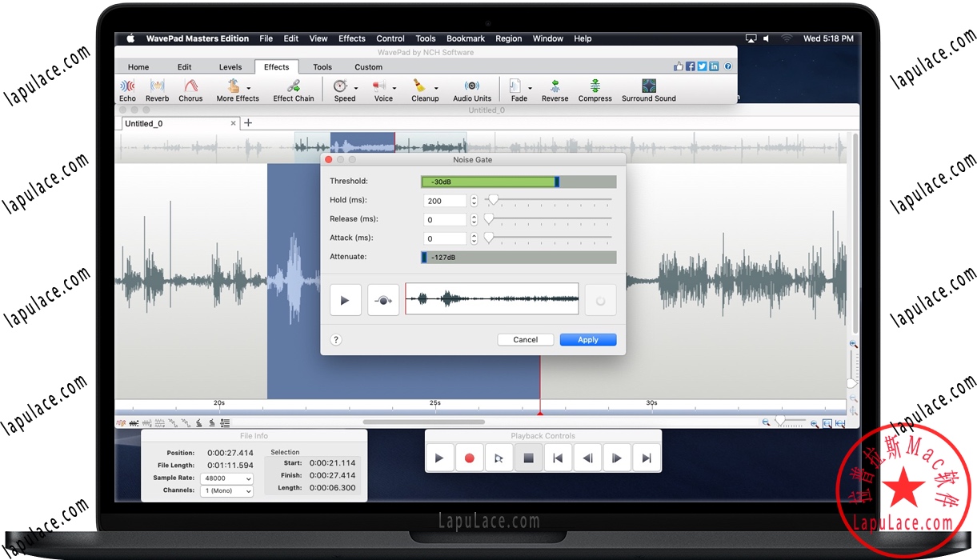Apply the Echo effect
This screenshot has height=560, width=977.
(127, 90)
